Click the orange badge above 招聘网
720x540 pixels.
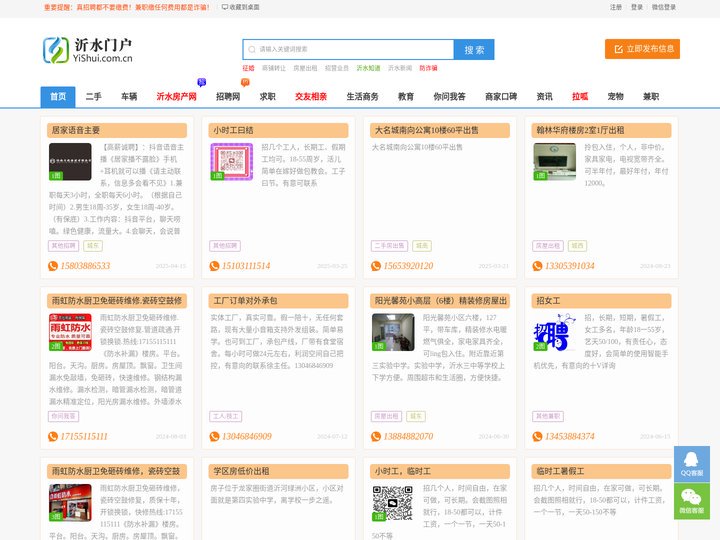coord(245,82)
